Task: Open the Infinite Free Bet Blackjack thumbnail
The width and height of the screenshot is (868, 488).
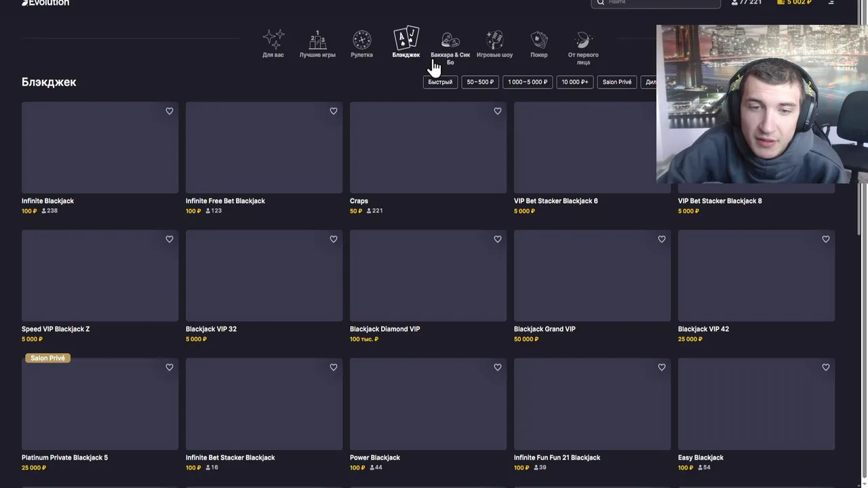Action: point(264,148)
